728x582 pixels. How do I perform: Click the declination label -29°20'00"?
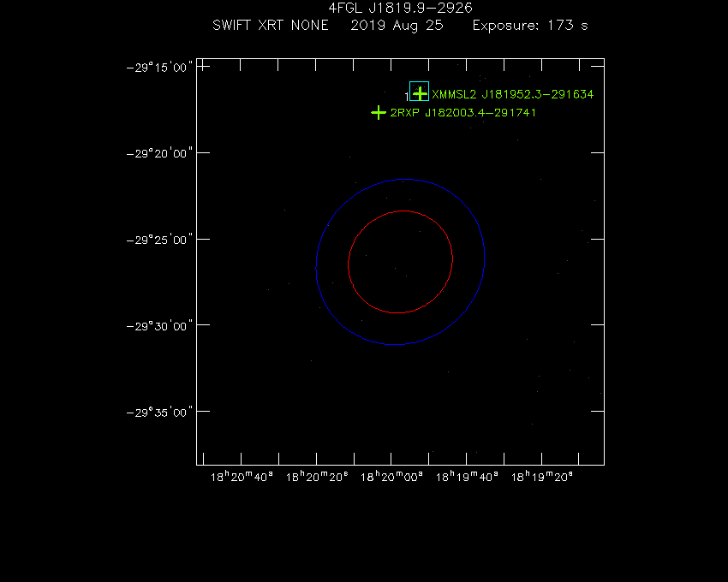tap(159, 153)
